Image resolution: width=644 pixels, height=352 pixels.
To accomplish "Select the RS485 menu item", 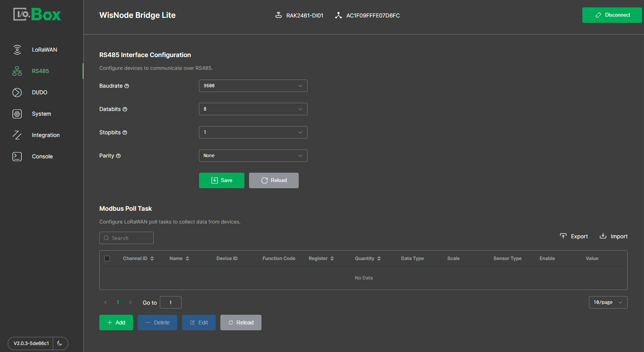I will coord(42,71).
